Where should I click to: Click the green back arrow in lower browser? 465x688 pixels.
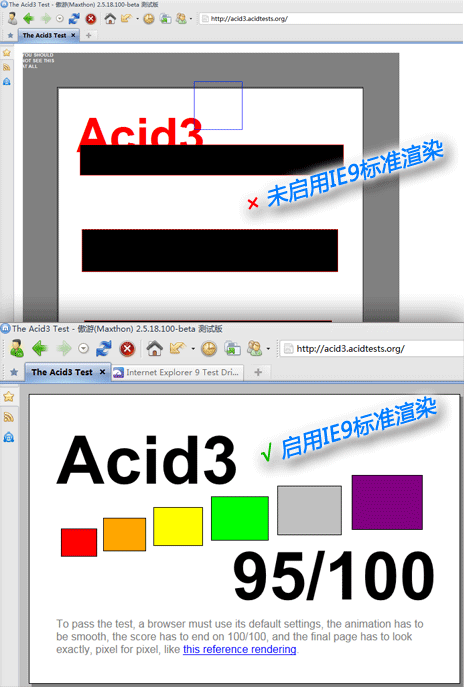pyautogui.click(x=40, y=349)
